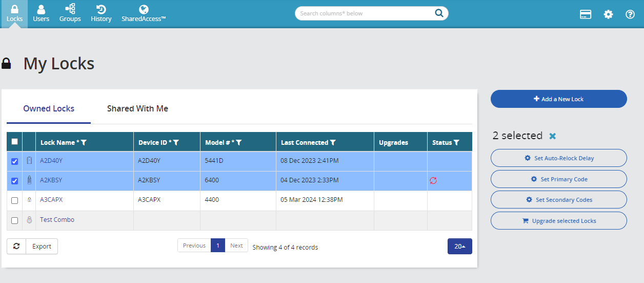
Task: Click the search magnifier icon
Action: pyautogui.click(x=439, y=13)
